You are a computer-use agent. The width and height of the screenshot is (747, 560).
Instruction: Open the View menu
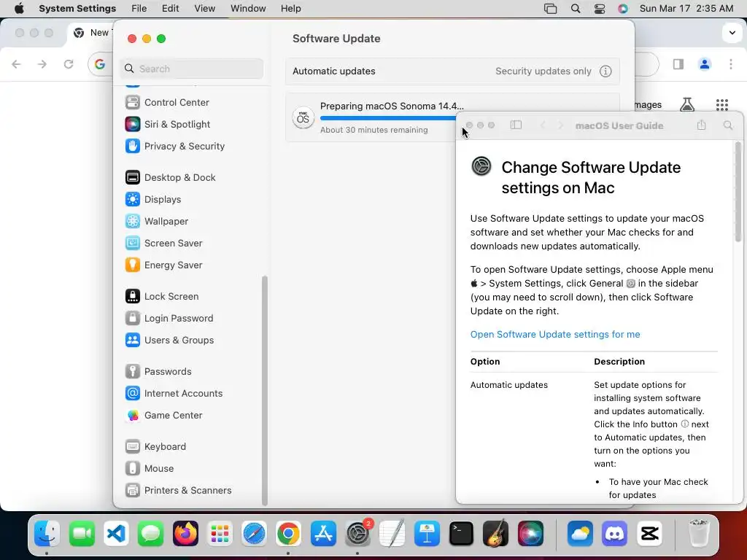click(x=205, y=9)
